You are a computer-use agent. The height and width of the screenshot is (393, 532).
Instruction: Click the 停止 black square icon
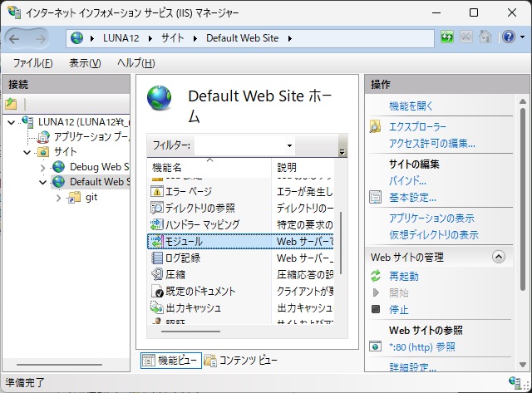click(376, 309)
